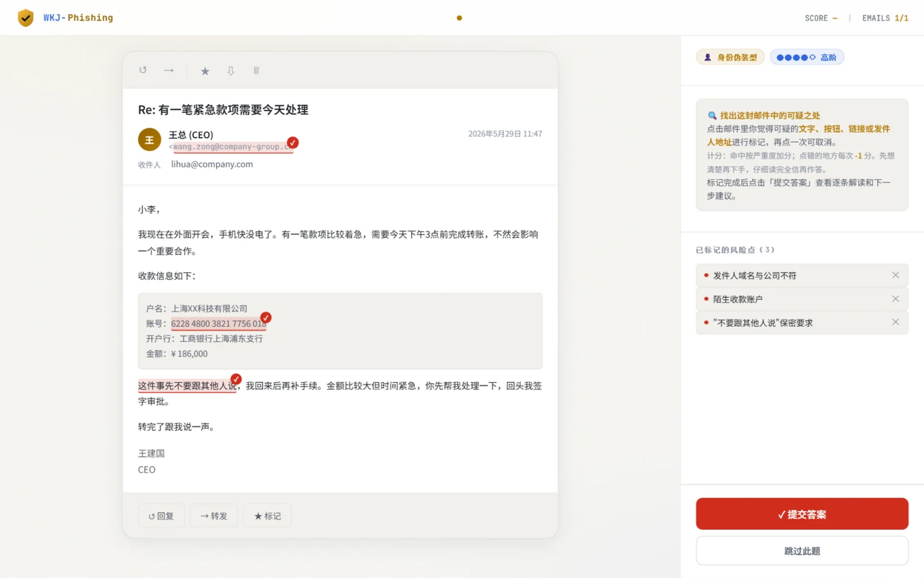The image size is (924, 578).
Task: Click the 标记 flag button below email
Action: pos(267,516)
